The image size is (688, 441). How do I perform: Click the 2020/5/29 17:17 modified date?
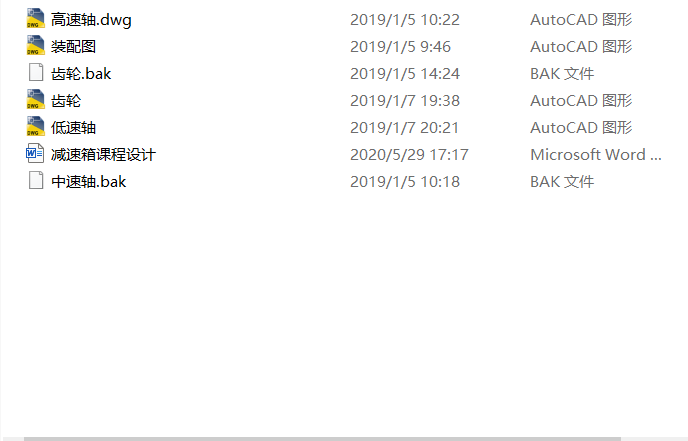click(409, 155)
